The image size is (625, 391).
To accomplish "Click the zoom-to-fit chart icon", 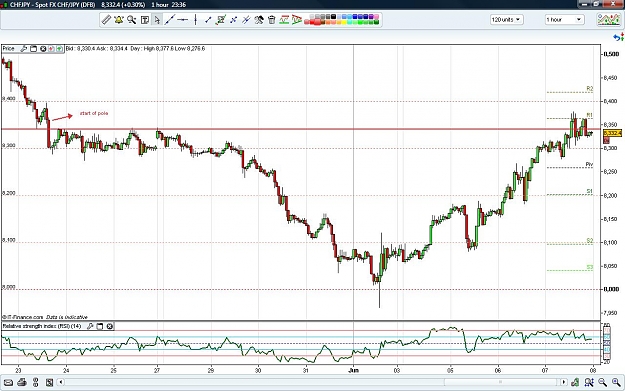I will [589, 383].
